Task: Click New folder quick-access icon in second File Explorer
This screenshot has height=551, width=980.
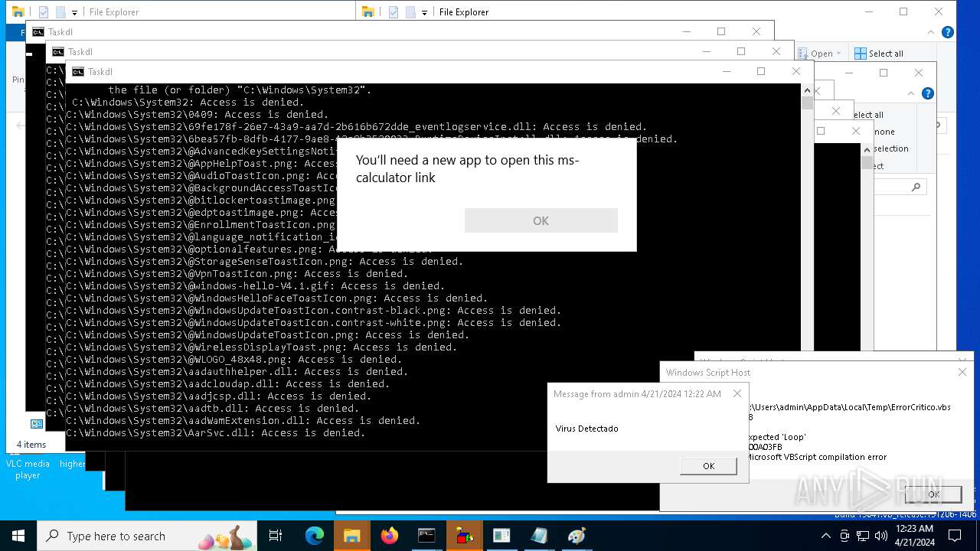Action: tap(410, 12)
